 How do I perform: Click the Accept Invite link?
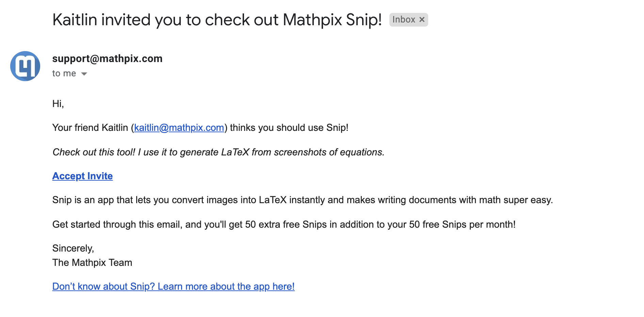click(82, 176)
